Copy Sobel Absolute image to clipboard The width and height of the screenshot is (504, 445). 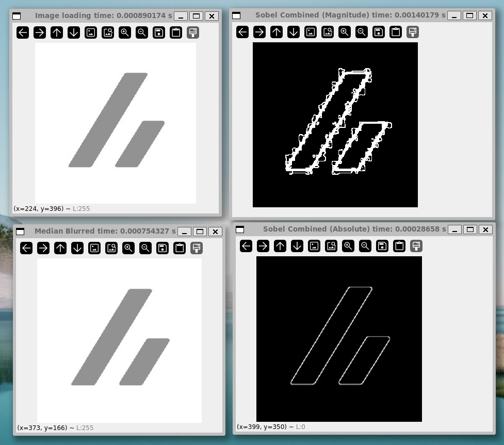(x=399, y=246)
